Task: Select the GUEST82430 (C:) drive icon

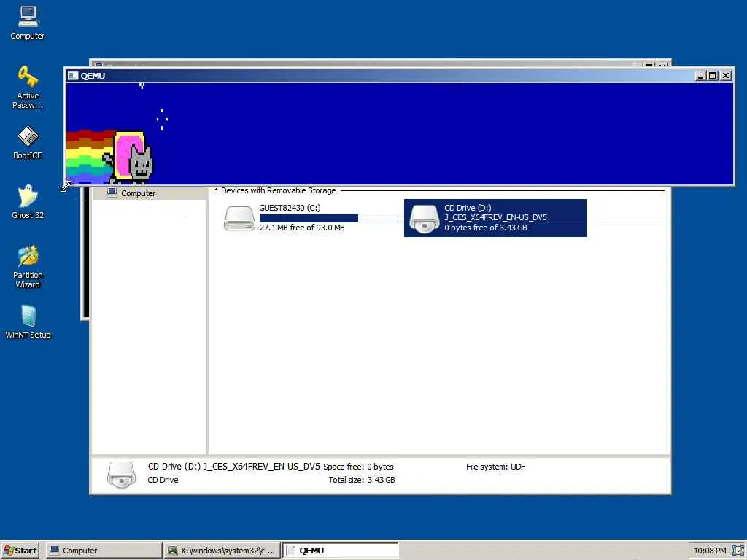Action: click(x=239, y=218)
